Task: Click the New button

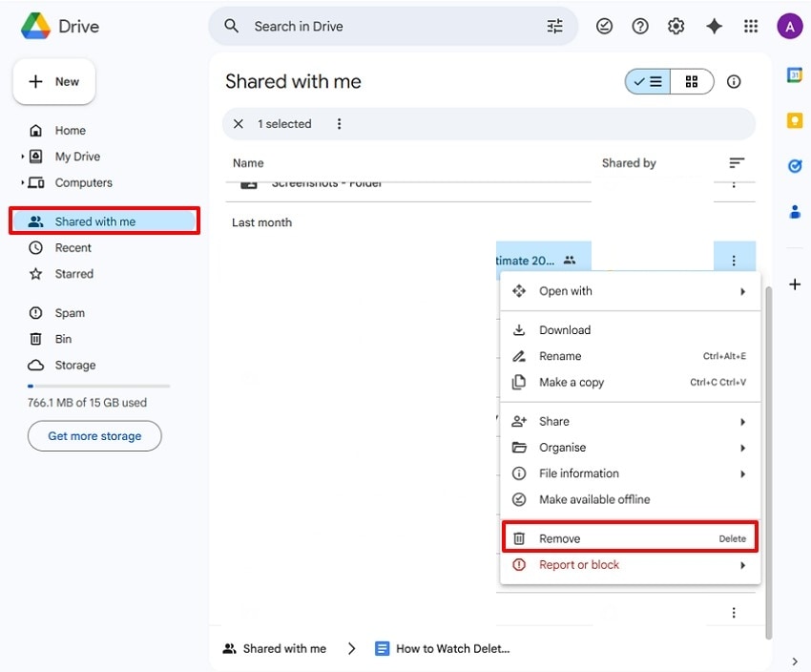Action: (54, 82)
